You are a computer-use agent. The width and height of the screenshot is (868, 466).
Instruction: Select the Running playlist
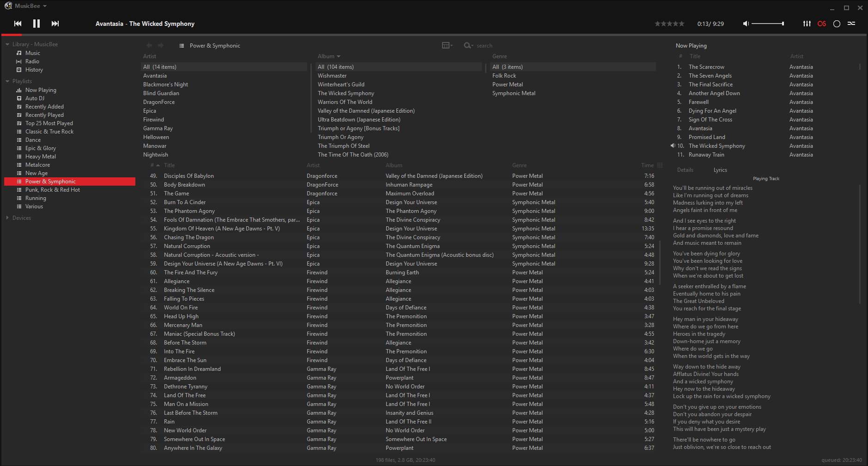pyautogui.click(x=36, y=198)
